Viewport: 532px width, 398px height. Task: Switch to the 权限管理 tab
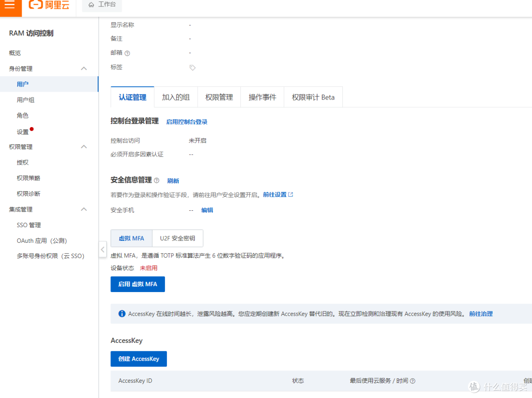[219, 97]
